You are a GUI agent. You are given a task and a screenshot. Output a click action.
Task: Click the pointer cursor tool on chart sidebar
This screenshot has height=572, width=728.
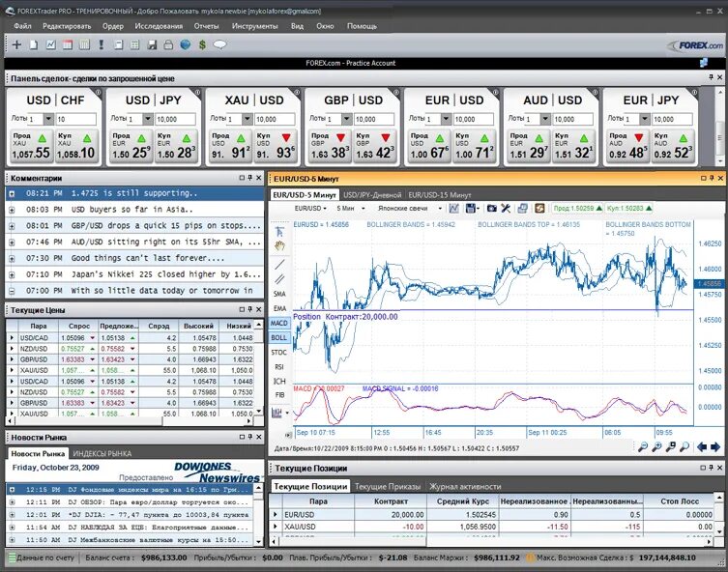pyautogui.click(x=279, y=232)
